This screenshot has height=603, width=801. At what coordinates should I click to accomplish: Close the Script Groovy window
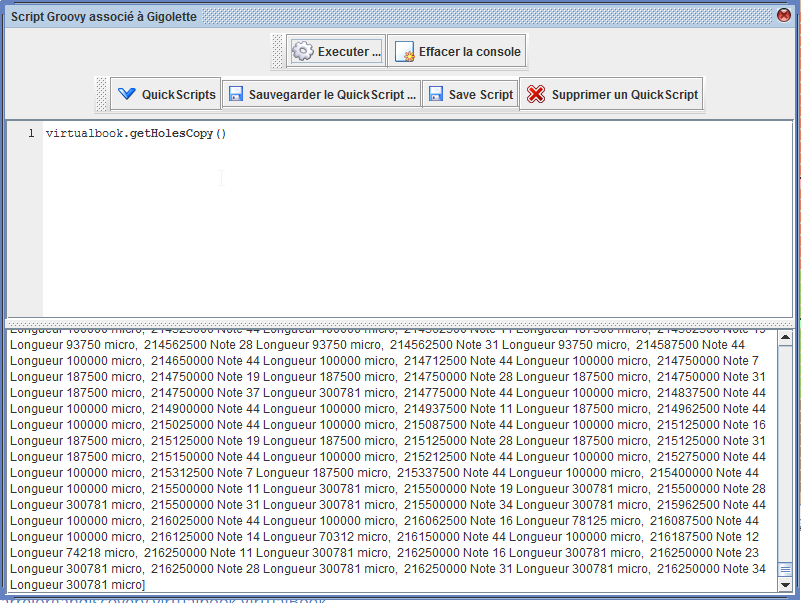coord(785,15)
